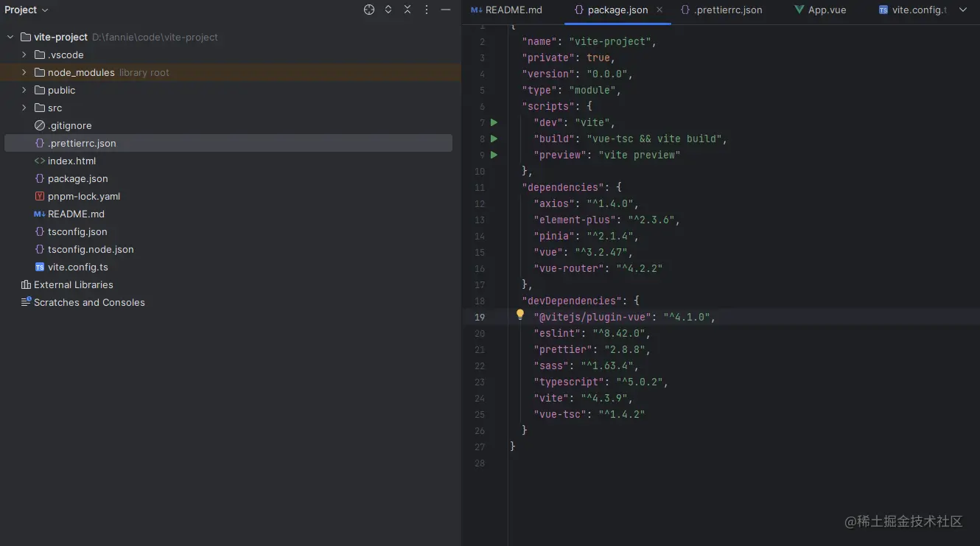
Task: Click the src folder icon
Action: tap(40, 108)
